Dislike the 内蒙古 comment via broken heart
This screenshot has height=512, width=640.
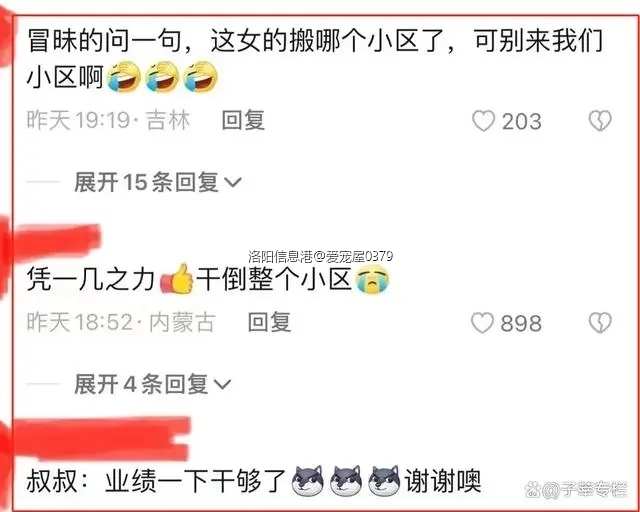pyautogui.click(x=600, y=323)
